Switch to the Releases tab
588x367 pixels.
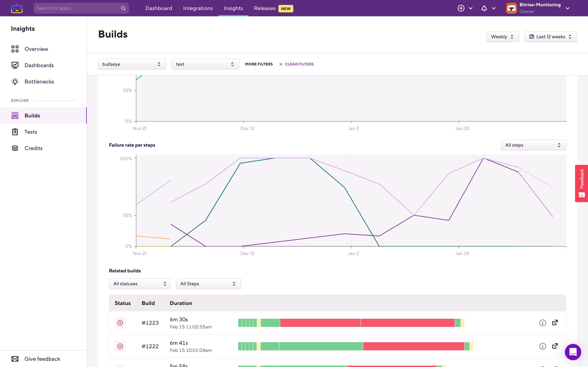coord(265,8)
